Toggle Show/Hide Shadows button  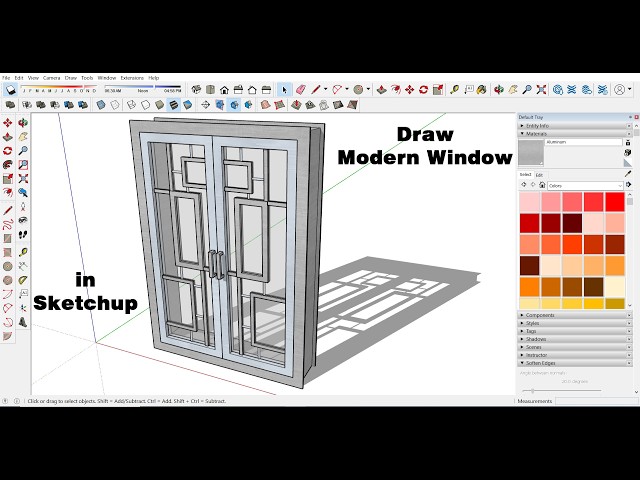(x=10, y=89)
